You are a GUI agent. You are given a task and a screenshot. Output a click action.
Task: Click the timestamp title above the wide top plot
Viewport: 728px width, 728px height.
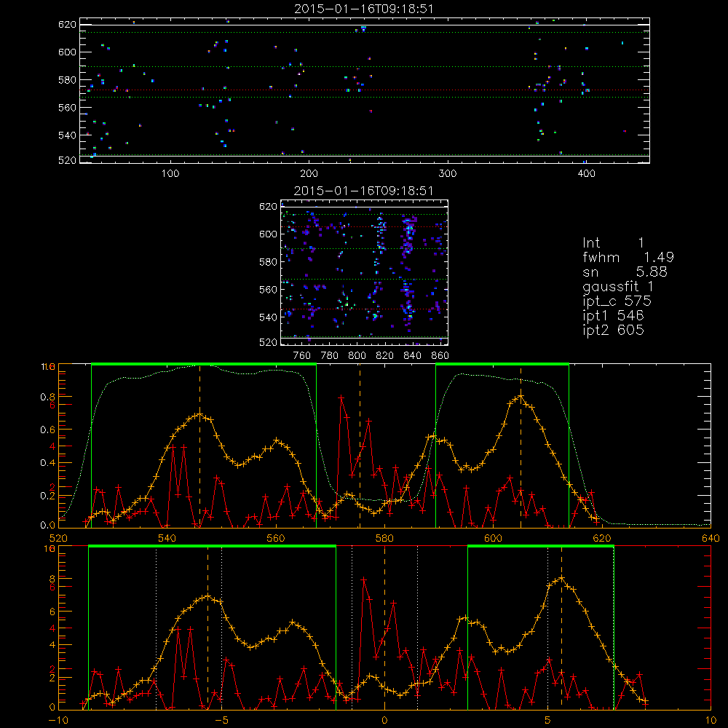(364, 9)
